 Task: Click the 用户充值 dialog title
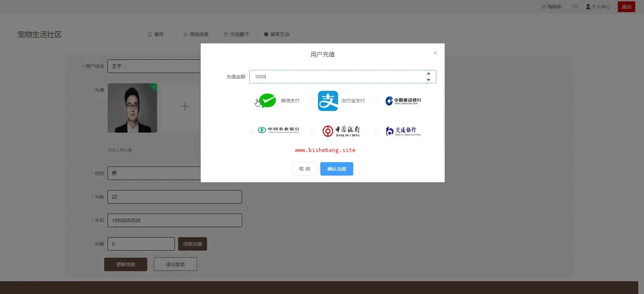pyautogui.click(x=323, y=54)
